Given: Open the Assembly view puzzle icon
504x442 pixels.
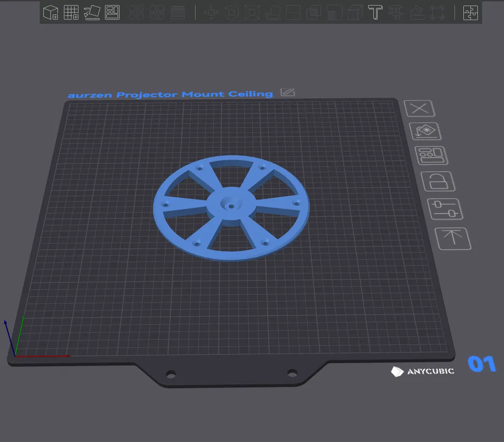Looking at the screenshot, I should point(470,13).
